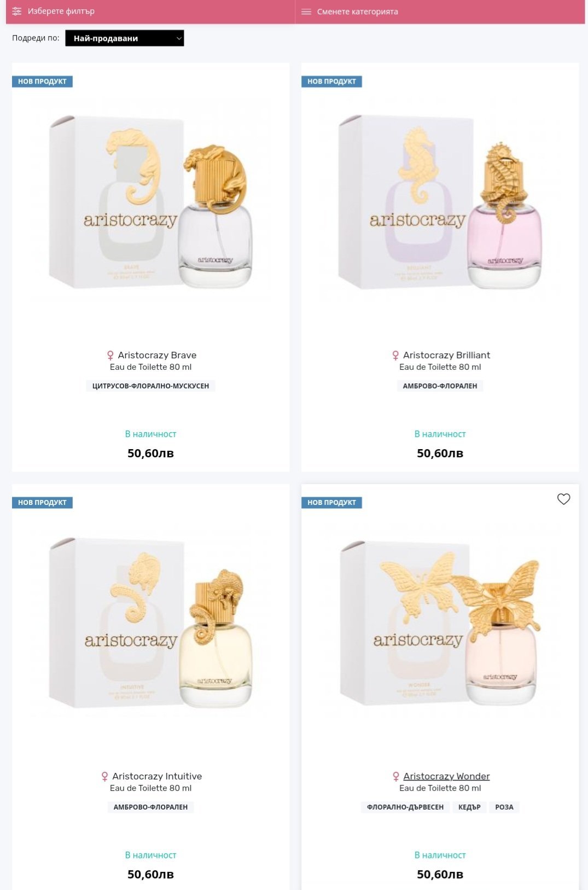
Task: Select the ЦИТРУСОВ-ФЛОРАЛНО-МУСКУСЕН scent tag
Action: [x=150, y=386]
